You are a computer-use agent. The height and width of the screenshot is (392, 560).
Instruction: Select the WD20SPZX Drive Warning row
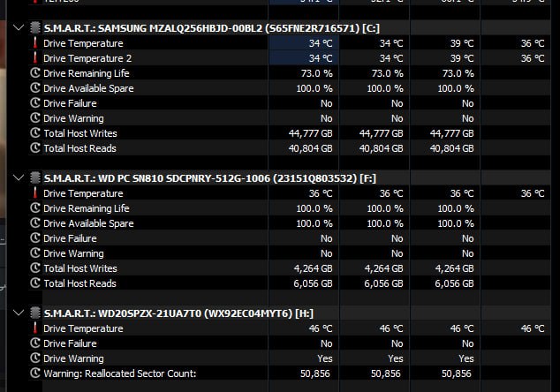coord(73,358)
